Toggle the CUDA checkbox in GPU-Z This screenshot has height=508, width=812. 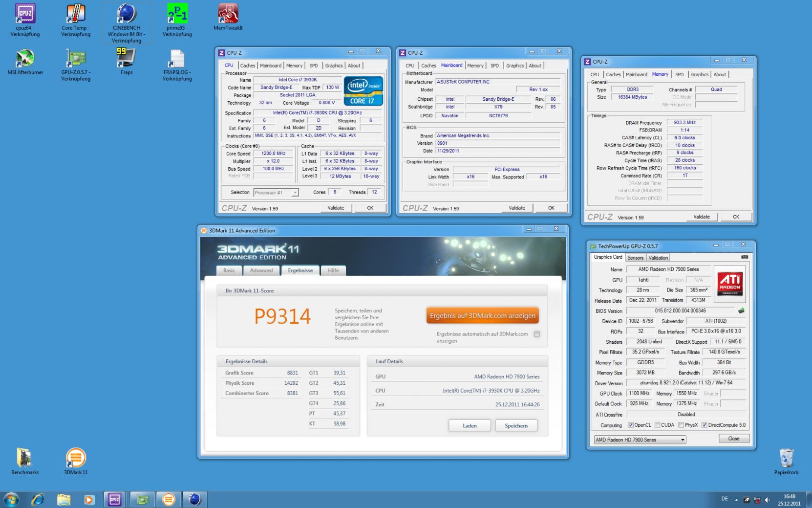(658, 425)
